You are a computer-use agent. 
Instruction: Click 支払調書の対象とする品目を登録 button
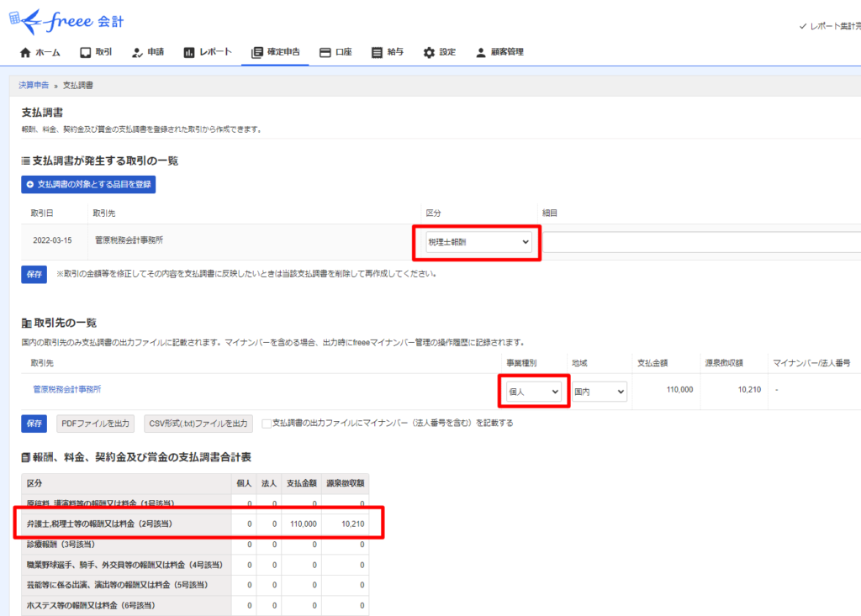[88, 184]
